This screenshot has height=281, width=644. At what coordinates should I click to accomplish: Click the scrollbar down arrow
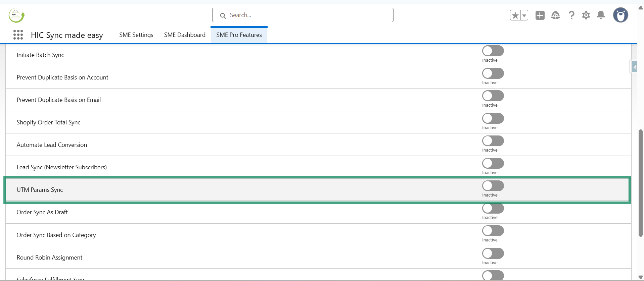641,277
